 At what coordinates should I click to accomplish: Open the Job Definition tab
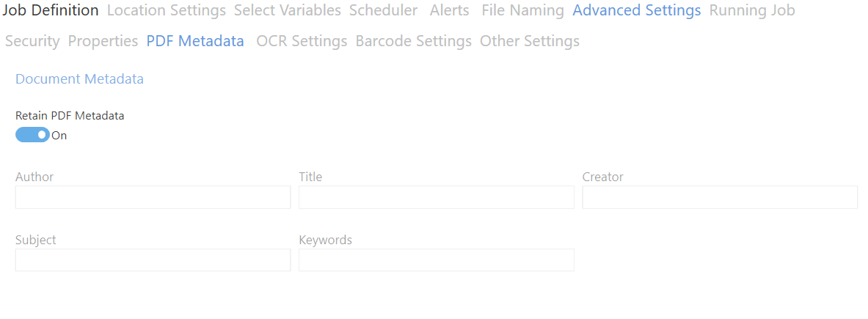tap(51, 10)
